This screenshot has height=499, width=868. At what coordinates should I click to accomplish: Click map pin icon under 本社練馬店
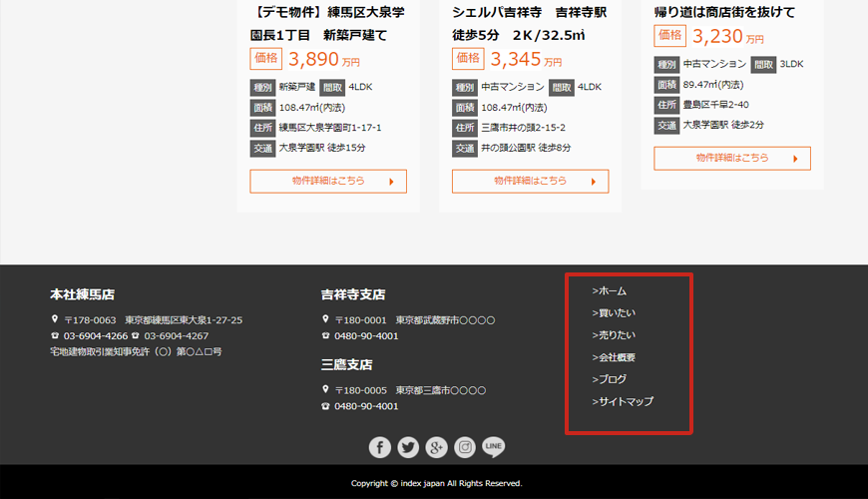(55, 320)
